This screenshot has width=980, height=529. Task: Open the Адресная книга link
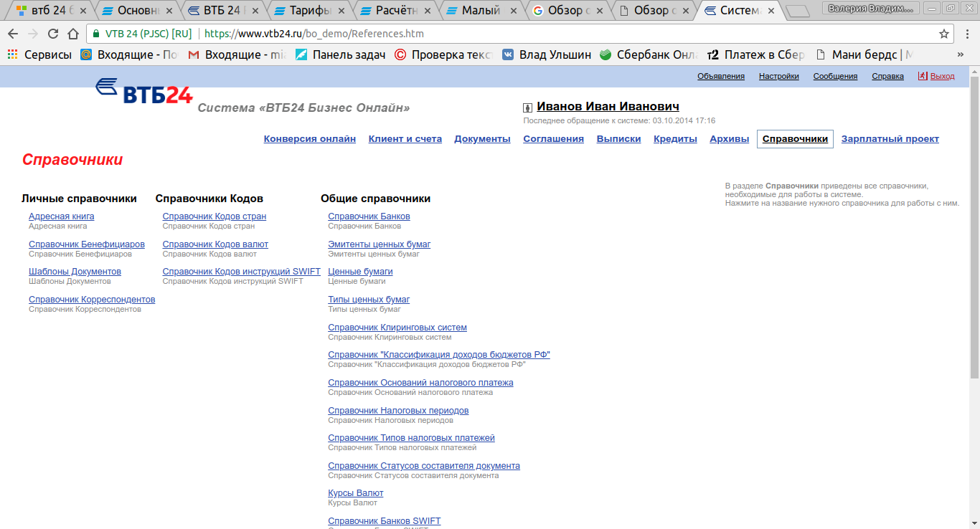tap(61, 216)
